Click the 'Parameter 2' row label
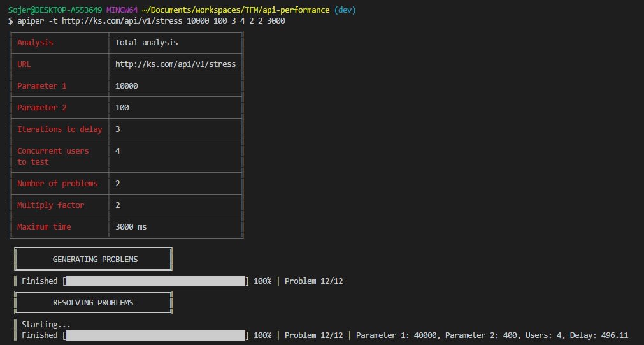Image resolution: width=644 pixels, height=345 pixels. [x=41, y=108]
